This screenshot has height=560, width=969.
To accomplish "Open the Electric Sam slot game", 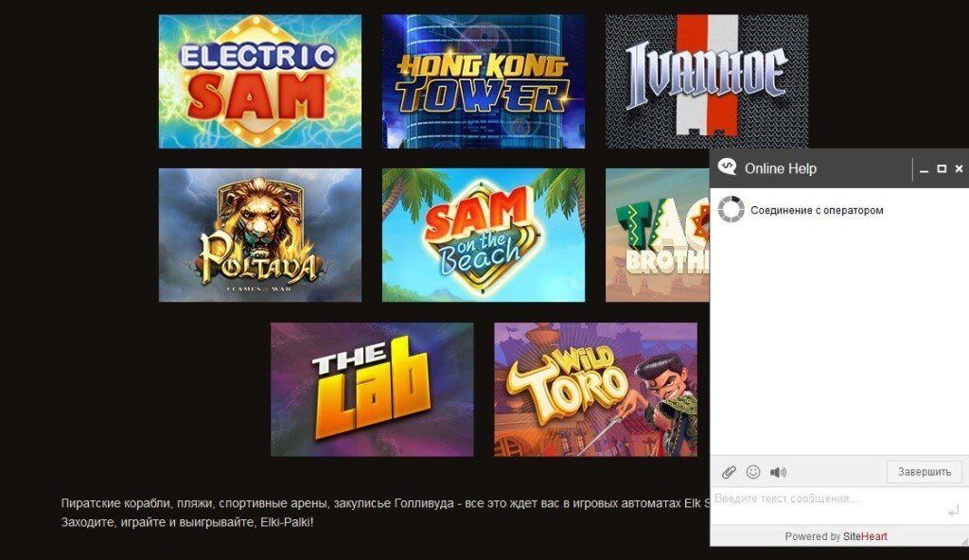I will tap(260, 81).
